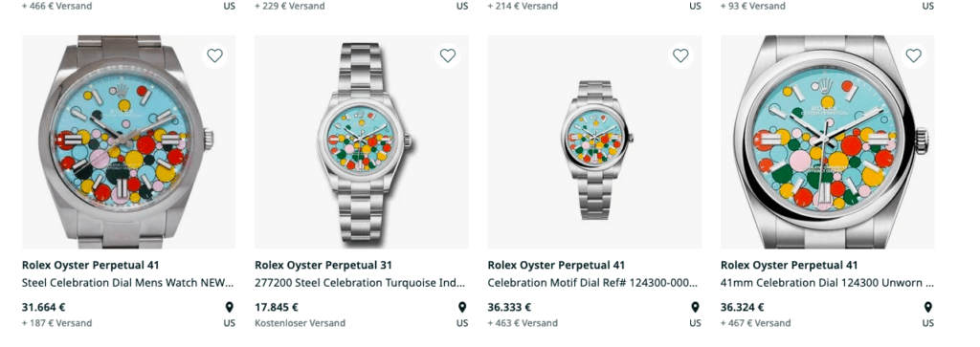The height and width of the screenshot is (347, 980).
Task: Click location pin beside 36.333 € price
Action: coord(695,307)
